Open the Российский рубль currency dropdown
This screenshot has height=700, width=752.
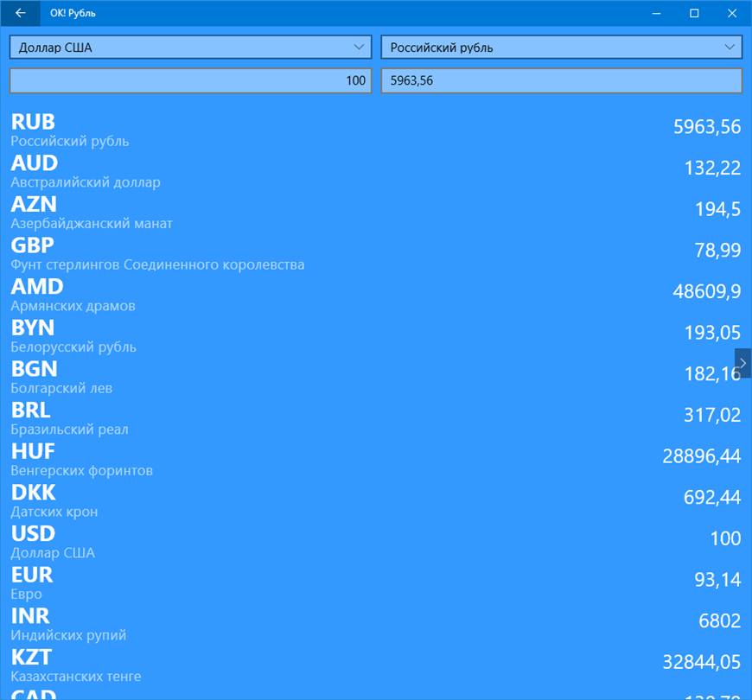pyautogui.click(x=562, y=47)
